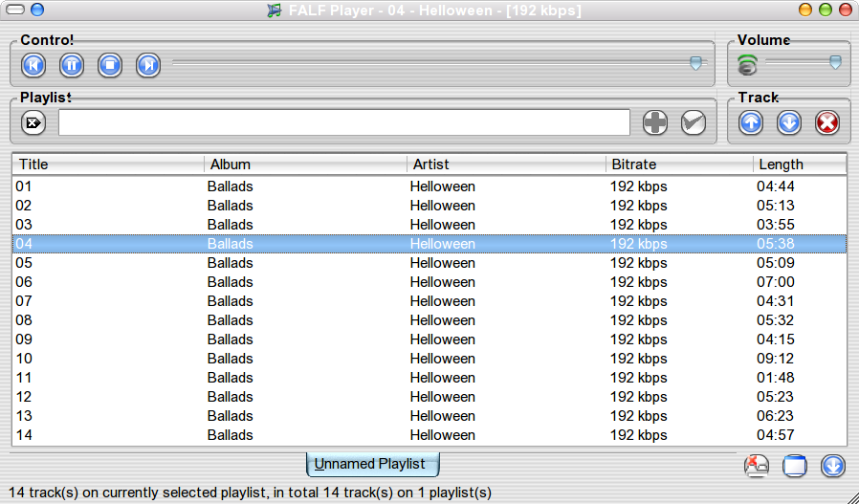Image resolution: width=859 pixels, height=504 pixels.
Task: Open the window menu button in title bar
Action: click(x=14, y=10)
